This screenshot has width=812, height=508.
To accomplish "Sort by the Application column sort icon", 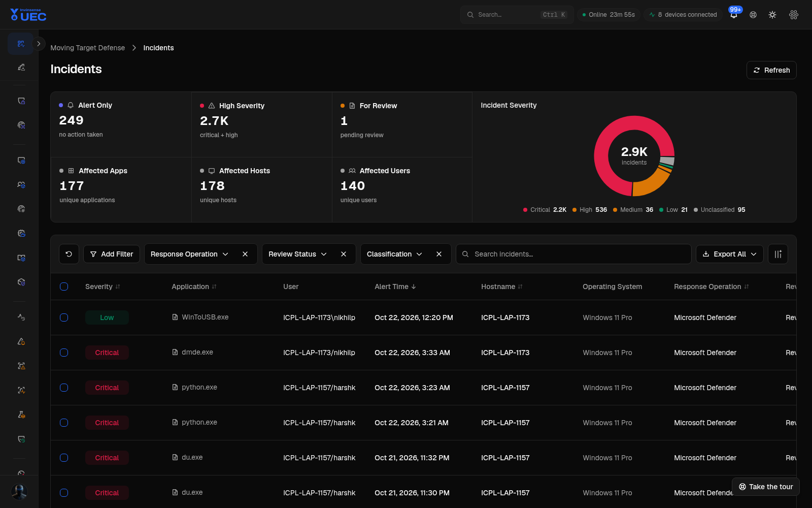I will 214,287.
